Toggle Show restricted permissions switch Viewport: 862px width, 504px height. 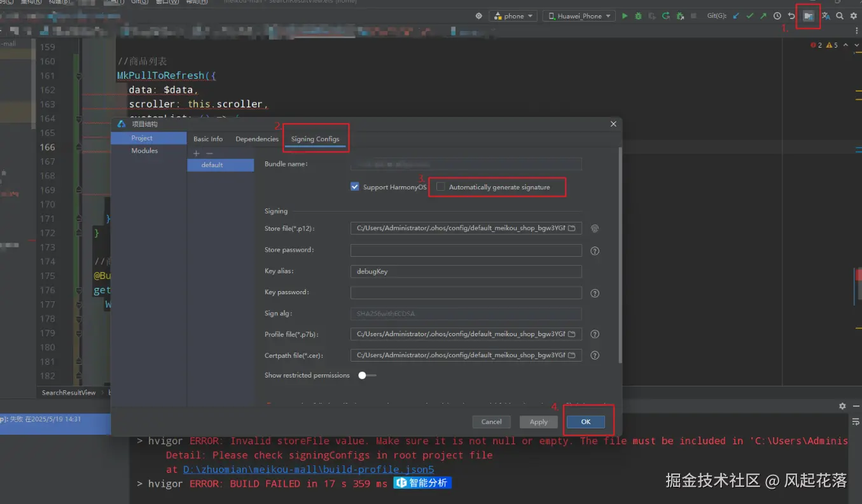click(x=367, y=376)
